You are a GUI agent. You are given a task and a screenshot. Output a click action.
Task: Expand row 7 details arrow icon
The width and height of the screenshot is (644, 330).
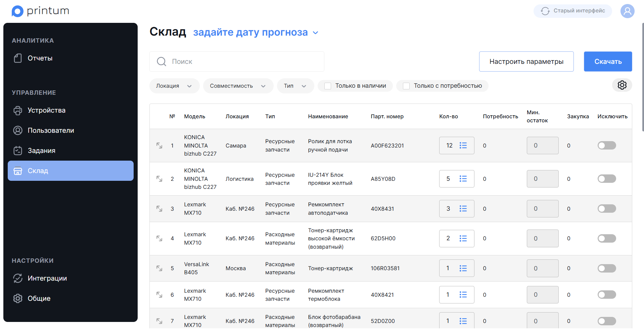pos(159,321)
